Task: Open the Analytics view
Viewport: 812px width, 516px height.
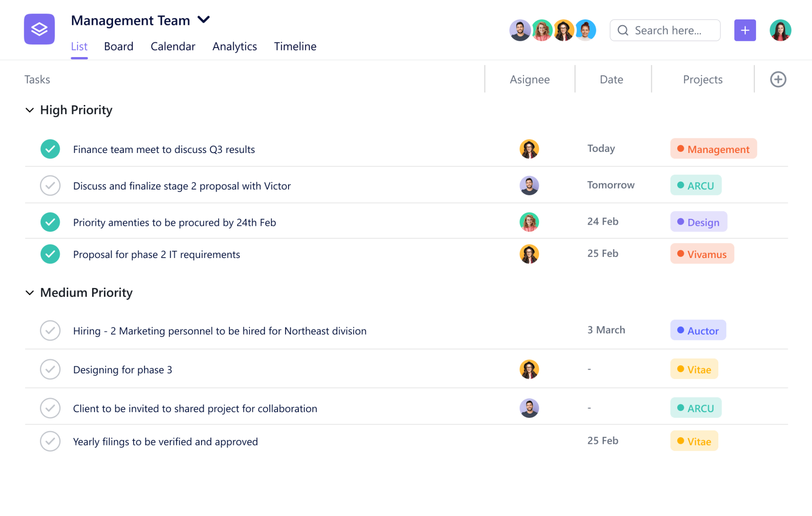Action: coord(234,46)
